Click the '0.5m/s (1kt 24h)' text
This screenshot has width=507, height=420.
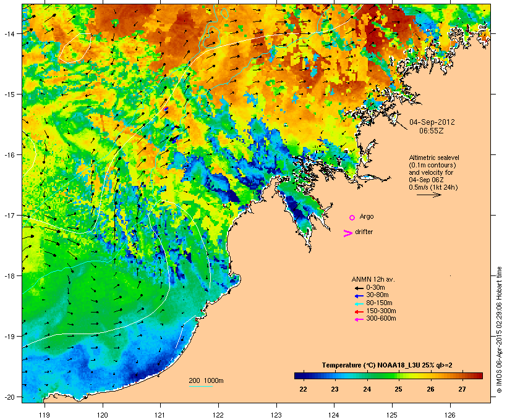coord(433,187)
